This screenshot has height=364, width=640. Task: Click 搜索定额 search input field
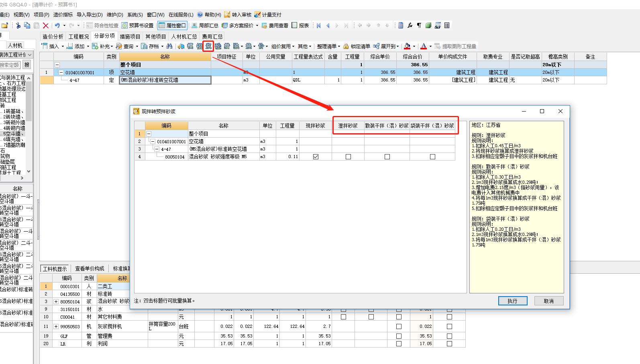(x=10, y=65)
